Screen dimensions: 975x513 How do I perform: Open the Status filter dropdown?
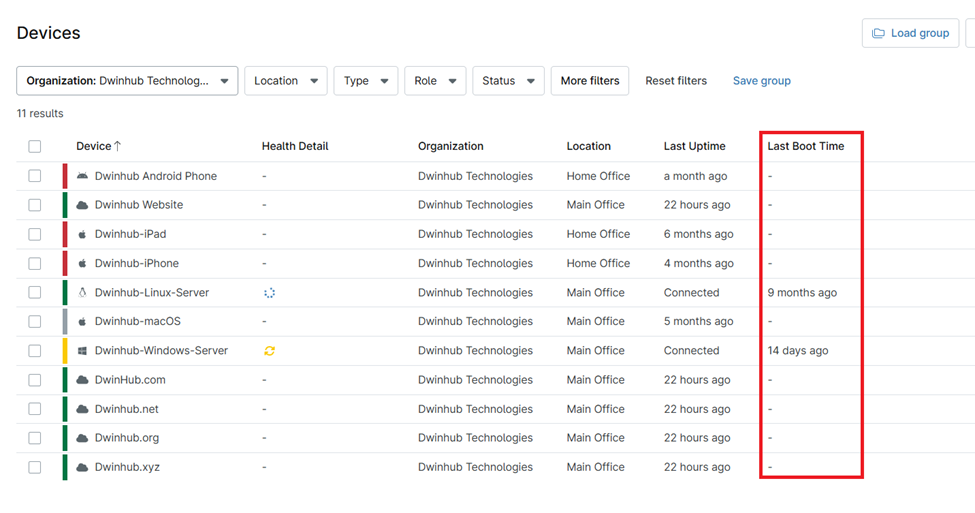[x=509, y=81]
